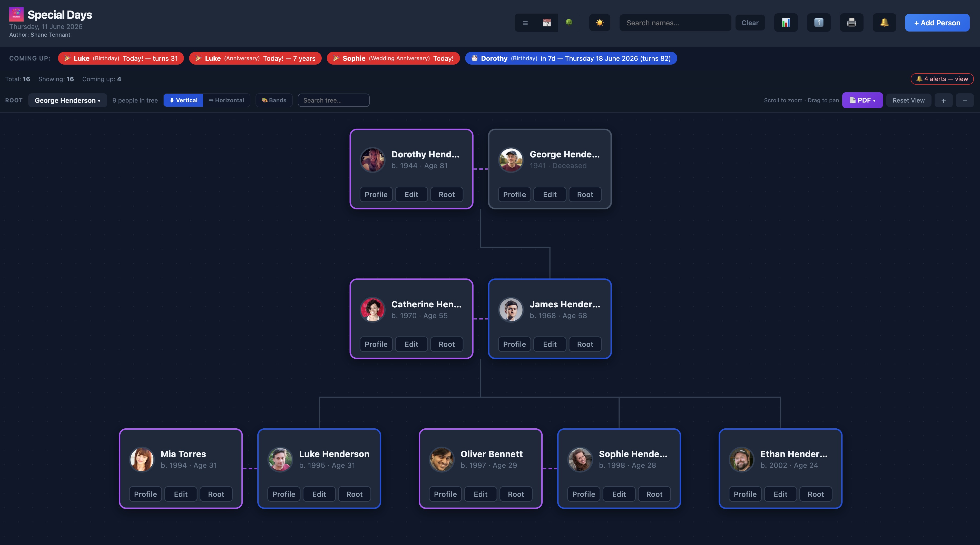Zoom out with the minus button

(965, 100)
